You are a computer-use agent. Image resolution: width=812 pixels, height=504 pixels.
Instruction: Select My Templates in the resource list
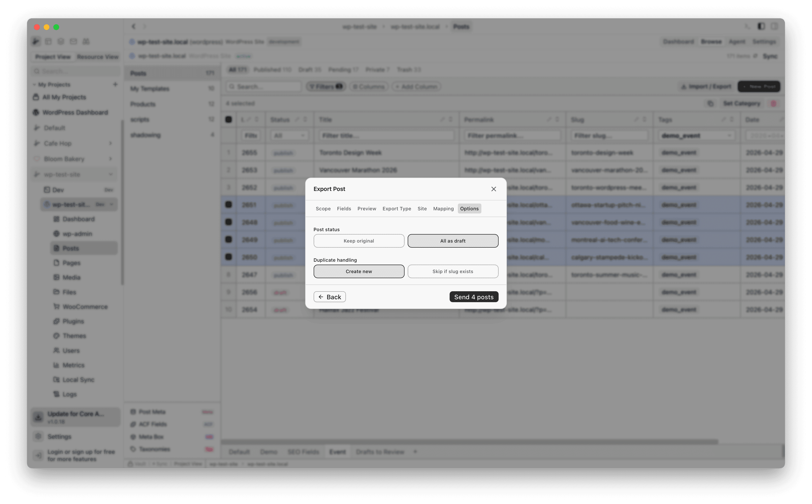(172, 88)
